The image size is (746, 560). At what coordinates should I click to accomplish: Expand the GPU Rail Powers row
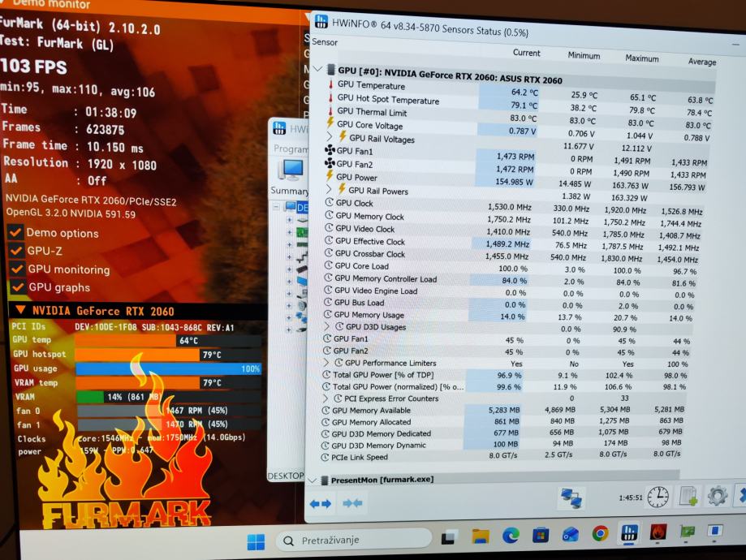tap(329, 189)
